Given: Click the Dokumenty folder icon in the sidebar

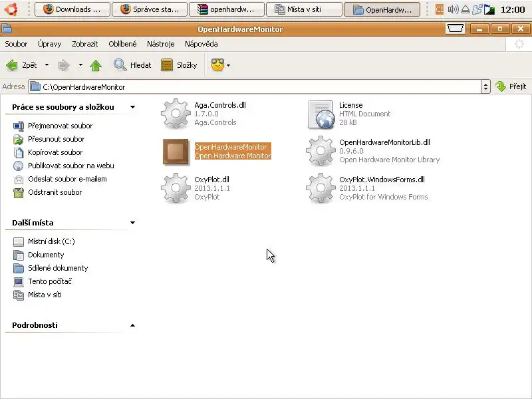Looking at the screenshot, I should [19, 255].
